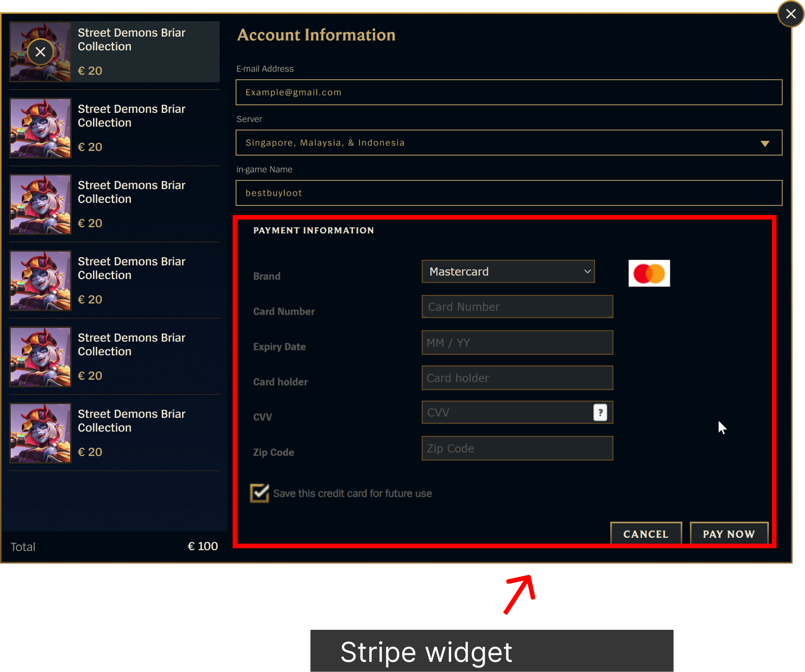Click the Card Number input field
Viewport: 805px width, 672px height.
[x=517, y=307]
